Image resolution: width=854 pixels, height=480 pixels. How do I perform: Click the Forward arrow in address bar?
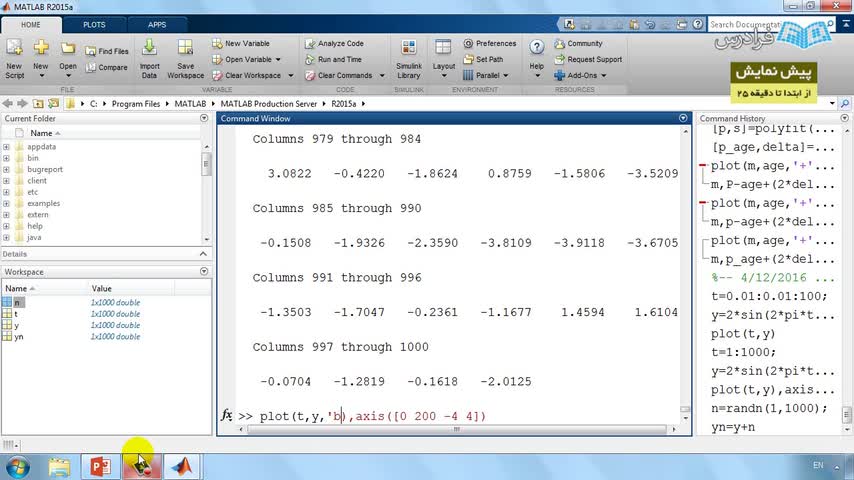(22, 104)
